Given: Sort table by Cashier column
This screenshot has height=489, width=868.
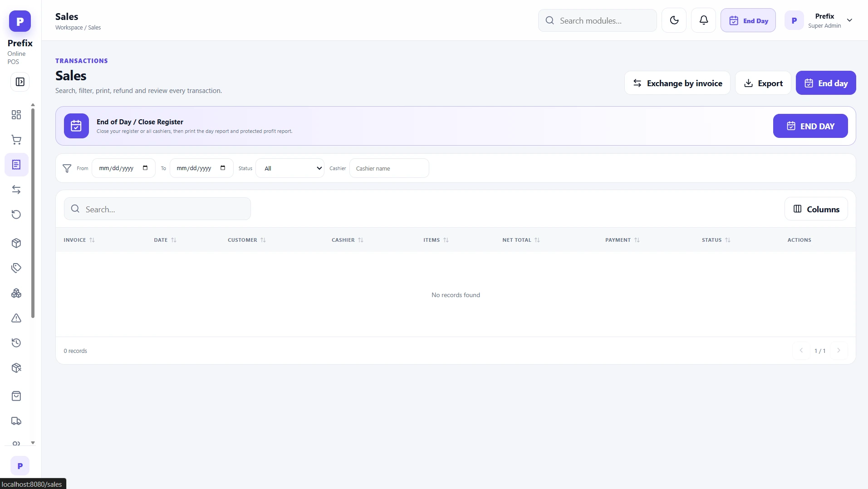Looking at the screenshot, I should pos(348,240).
